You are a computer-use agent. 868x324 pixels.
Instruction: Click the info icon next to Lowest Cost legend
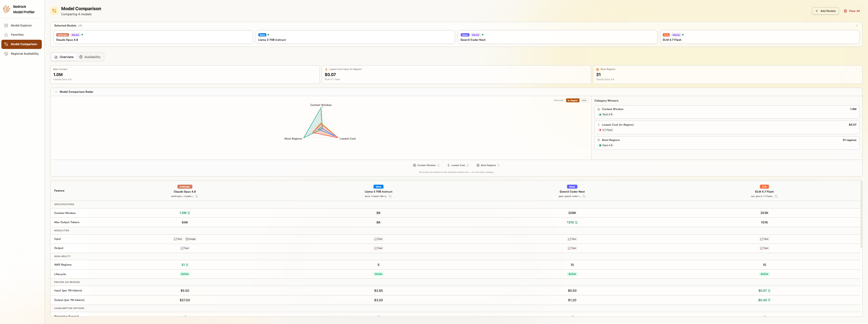click(468, 165)
